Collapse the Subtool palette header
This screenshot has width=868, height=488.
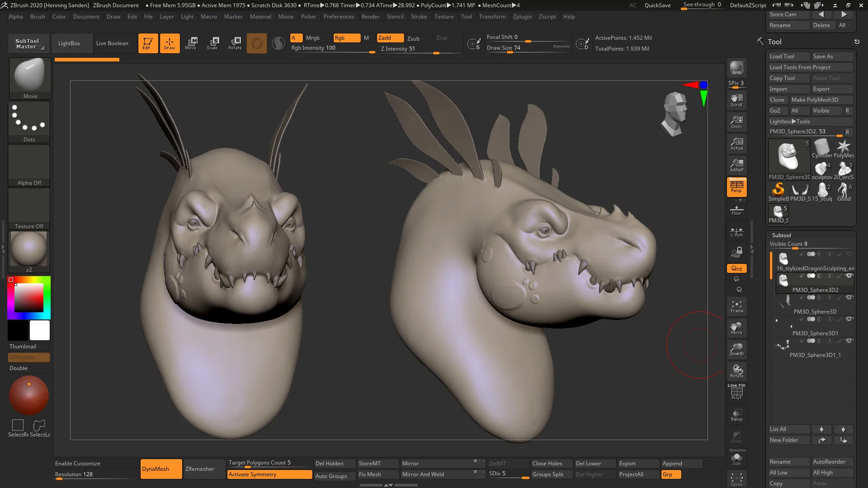click(x=782, y=235)
